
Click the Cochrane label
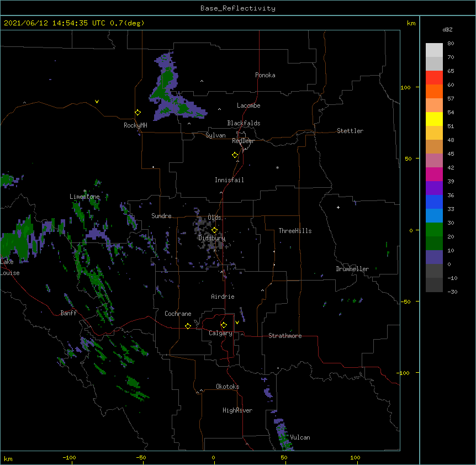178,314
